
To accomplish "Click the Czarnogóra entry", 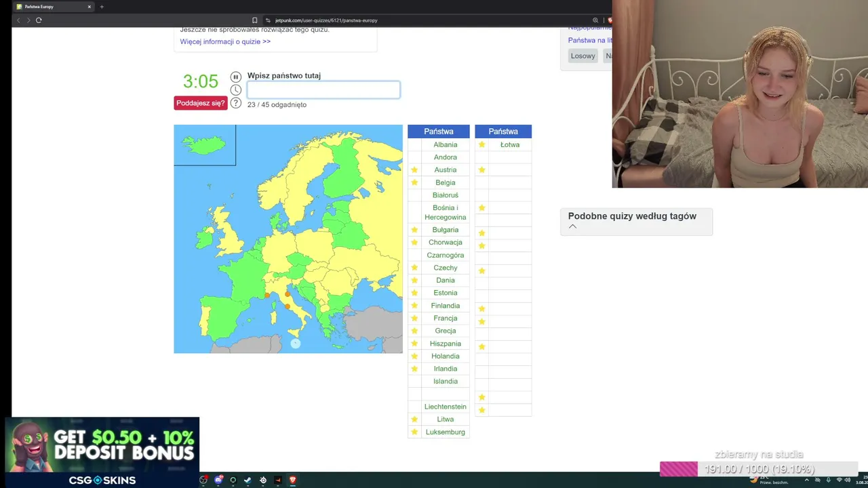I will (x=446, y=256).
